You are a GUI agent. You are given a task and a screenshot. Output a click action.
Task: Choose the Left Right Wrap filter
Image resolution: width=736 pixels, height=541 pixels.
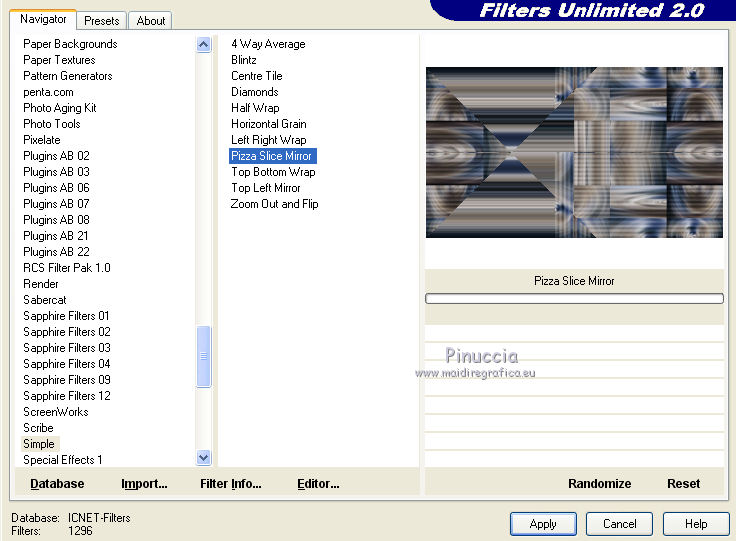[x=268, y=140]
